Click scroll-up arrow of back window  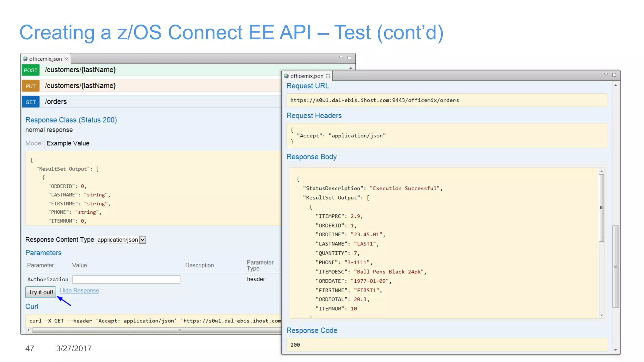pyautogui.click(x=351, y=68)
